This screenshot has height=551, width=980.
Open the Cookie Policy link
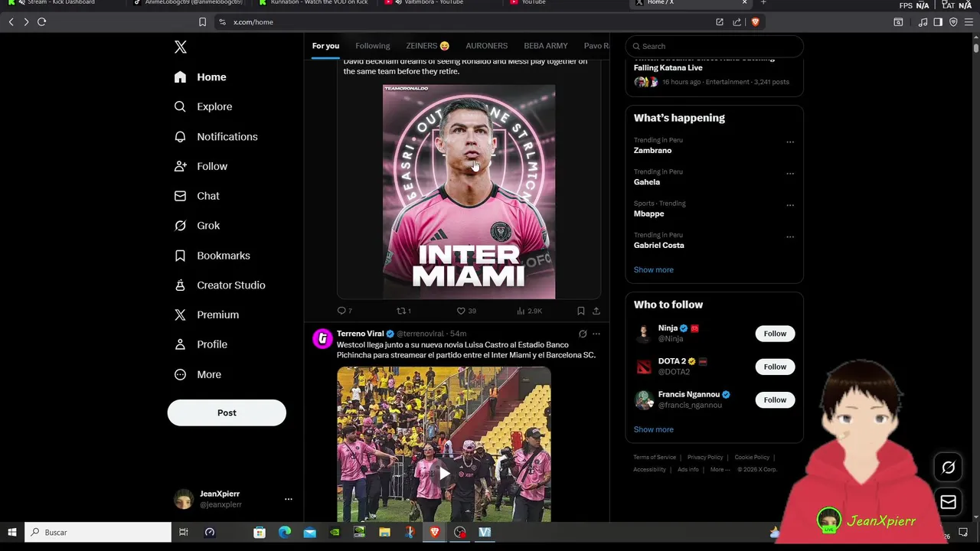(752, 458)
